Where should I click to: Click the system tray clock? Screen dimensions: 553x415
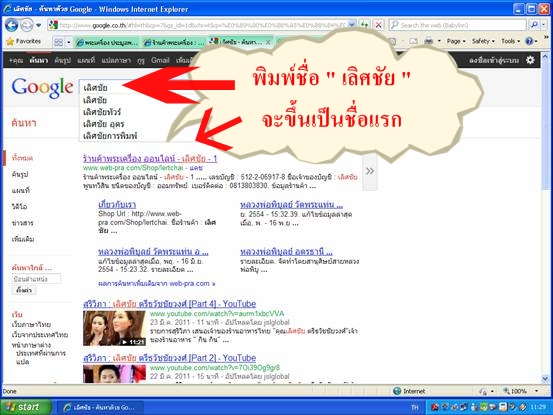(x=538, y=407)
